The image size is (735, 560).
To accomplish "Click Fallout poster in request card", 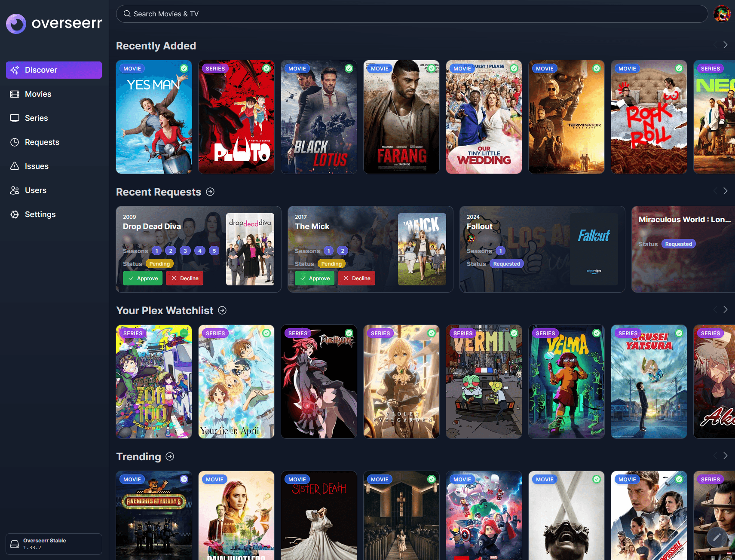I will (594, 249).
